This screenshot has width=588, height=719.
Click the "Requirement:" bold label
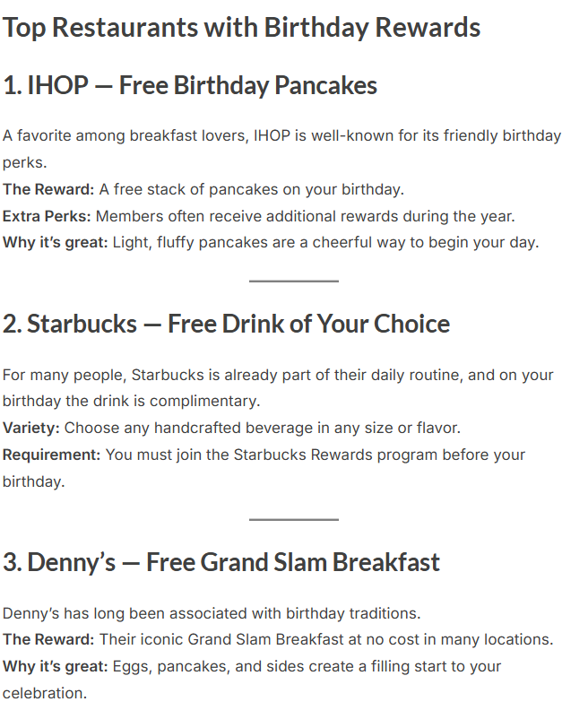[x=51, y=455]
